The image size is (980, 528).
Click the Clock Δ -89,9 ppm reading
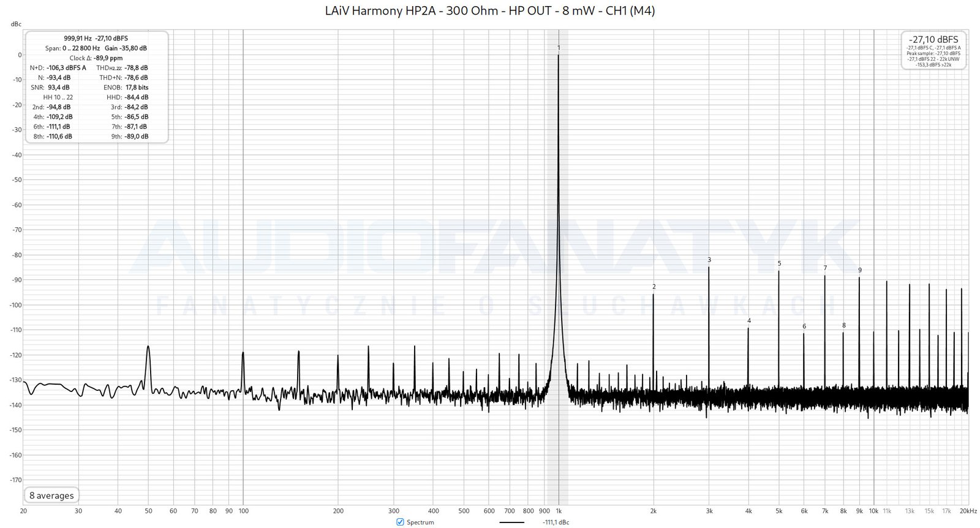96,58
